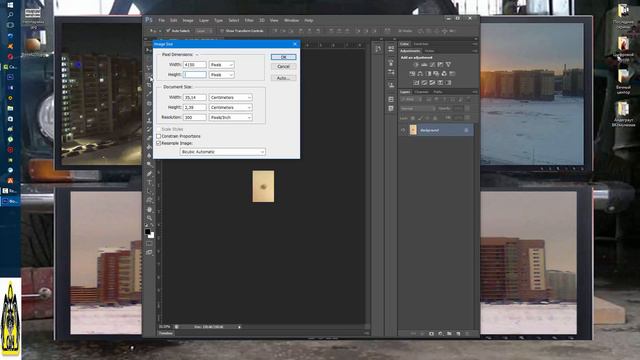
Task: Add a Brightness/Contrast adjustment
Action: (x=416, y=65)
